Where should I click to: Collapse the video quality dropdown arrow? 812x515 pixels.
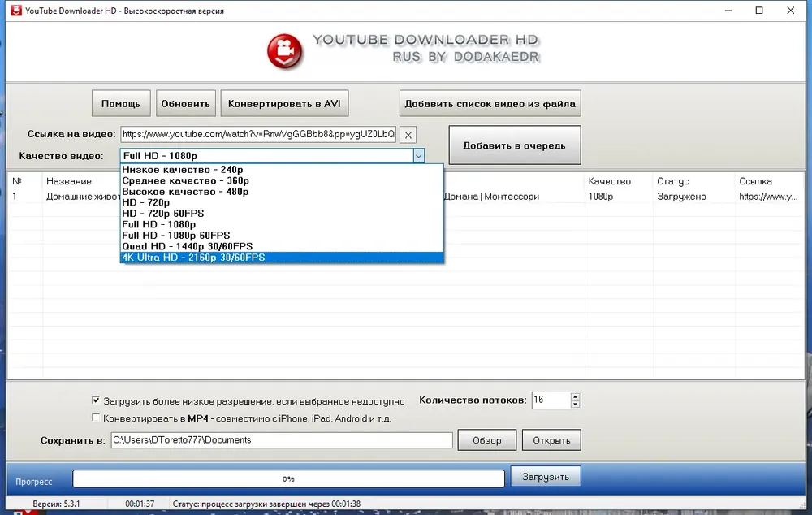pos(418,155)
